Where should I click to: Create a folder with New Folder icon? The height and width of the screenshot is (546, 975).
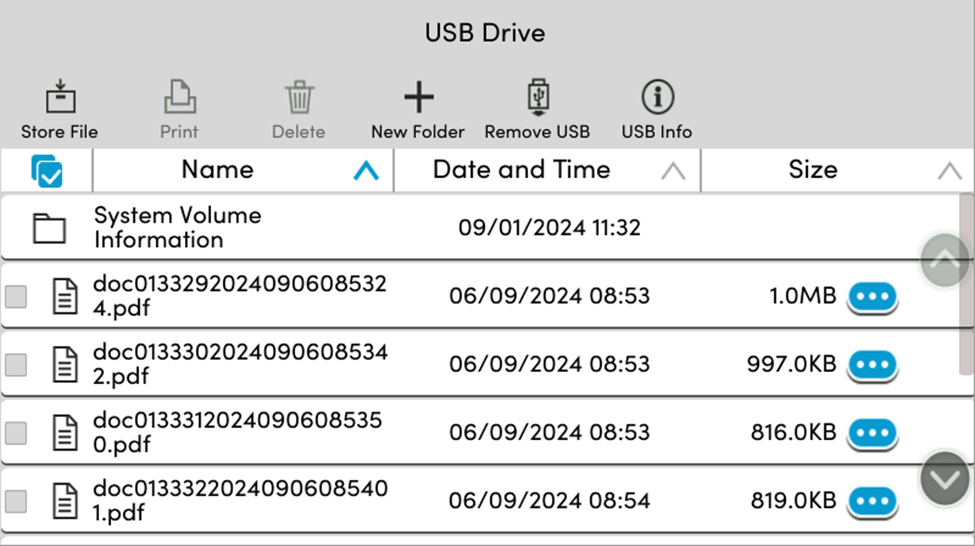418,98
